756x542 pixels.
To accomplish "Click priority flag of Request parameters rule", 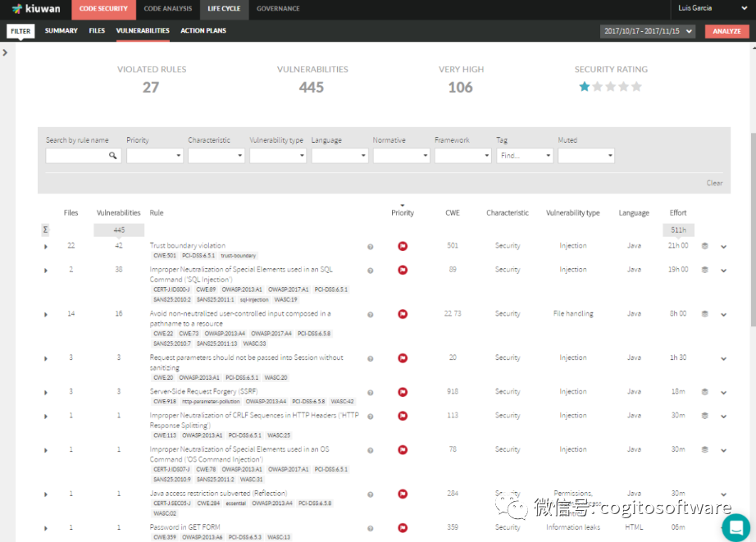I will (403, 358).
